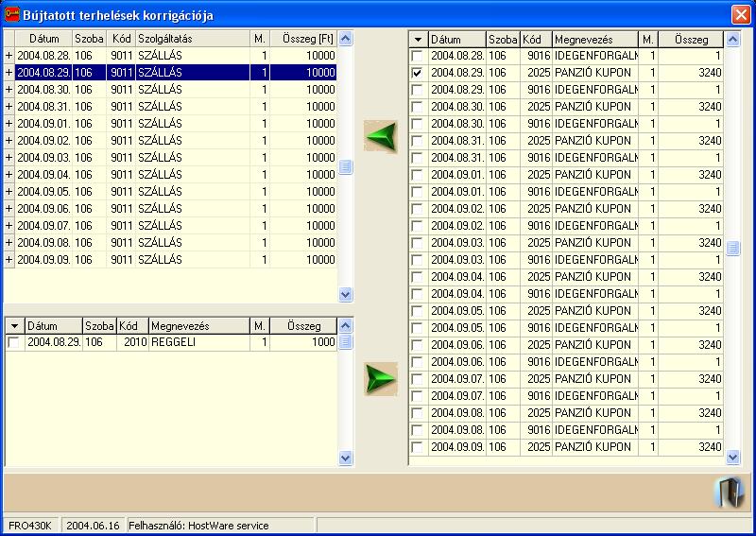Viewport: 756px width, 536px height.
Task: Click the application icon in the title bar
Action: [11, 14]
